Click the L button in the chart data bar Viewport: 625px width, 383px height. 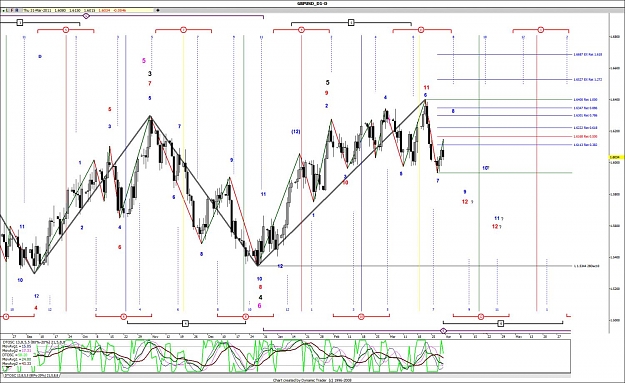[8, 10]
